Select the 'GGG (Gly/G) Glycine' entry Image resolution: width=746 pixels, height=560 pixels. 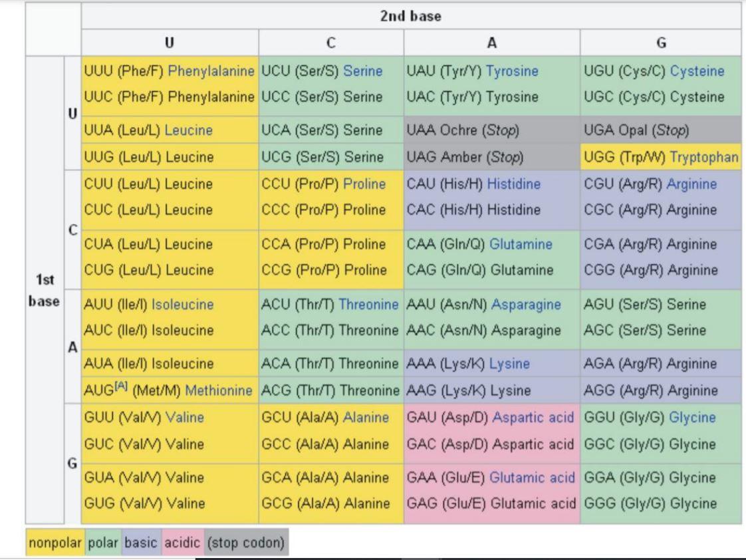[650, 503]
